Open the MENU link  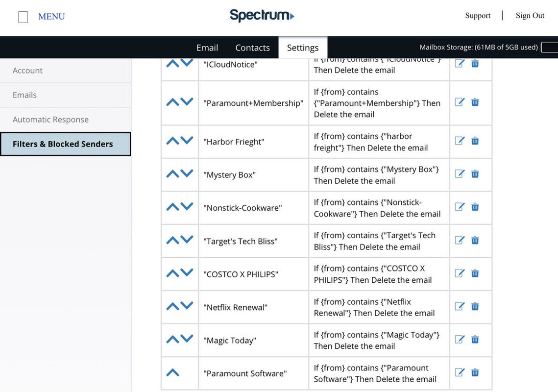[x=51, y=16]
